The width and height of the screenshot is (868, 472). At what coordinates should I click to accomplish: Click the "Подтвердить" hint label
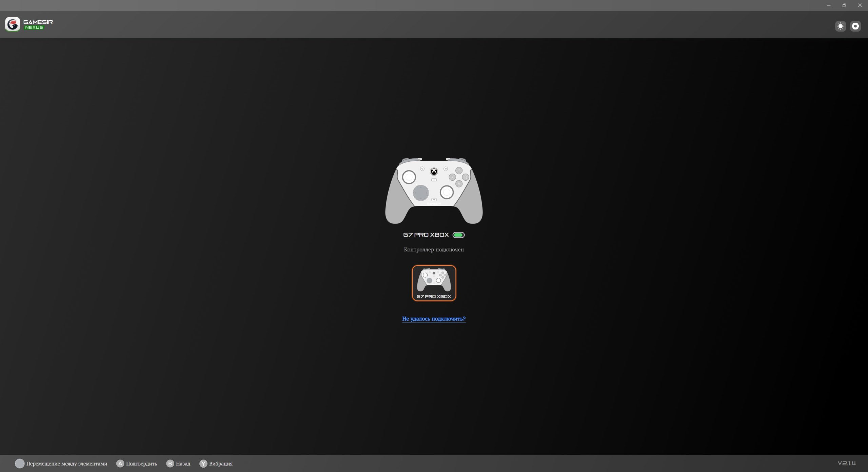click(x=142, y=464)
